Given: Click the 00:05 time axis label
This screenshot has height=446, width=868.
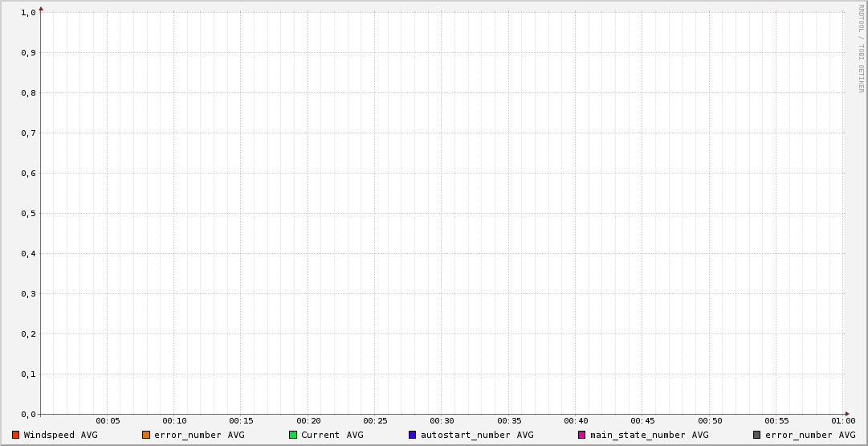Looking at the screenshot, I should coord(108,421).
